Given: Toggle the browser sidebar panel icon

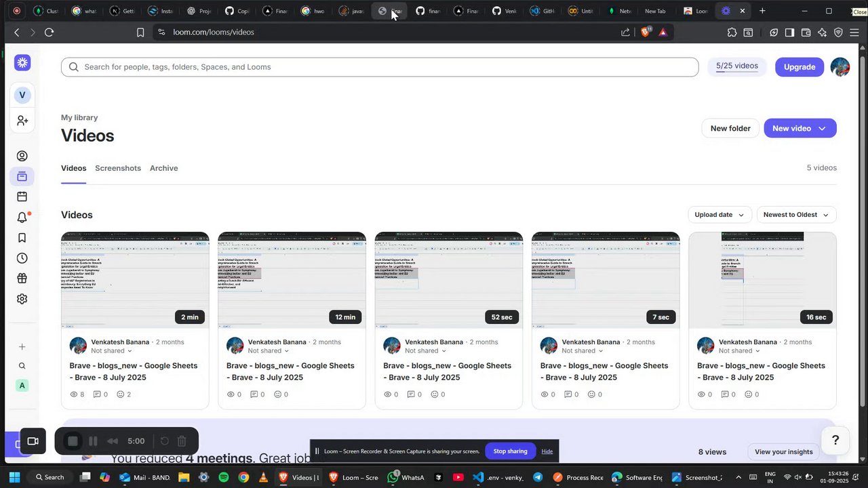Looking at the screenshot, I should (789, 32).
